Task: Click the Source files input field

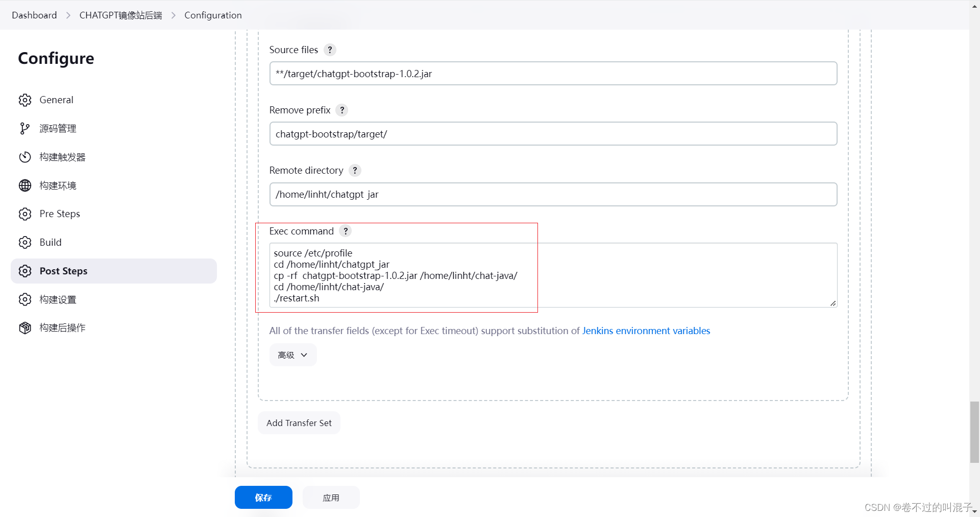Action: tap(553, 74)
